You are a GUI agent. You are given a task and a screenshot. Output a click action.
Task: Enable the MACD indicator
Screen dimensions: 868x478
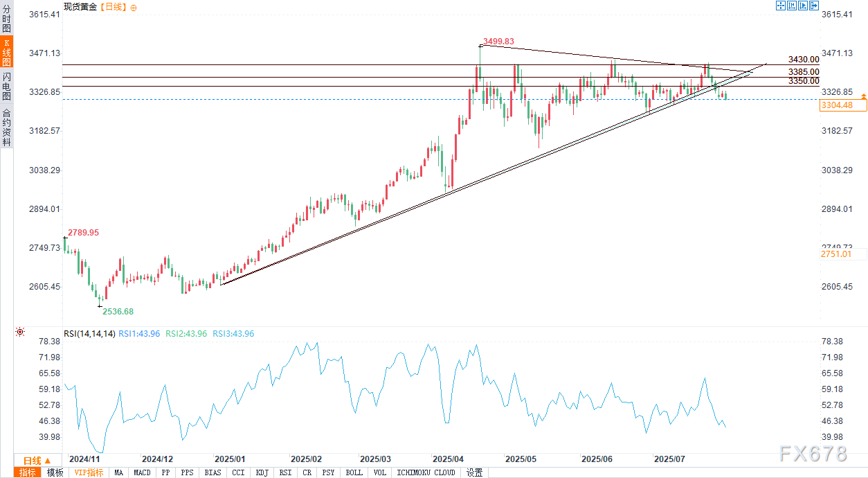tap(142, 472)
